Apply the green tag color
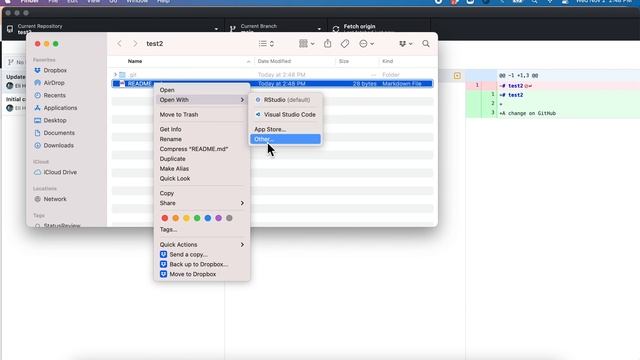 tap(197, 218)
